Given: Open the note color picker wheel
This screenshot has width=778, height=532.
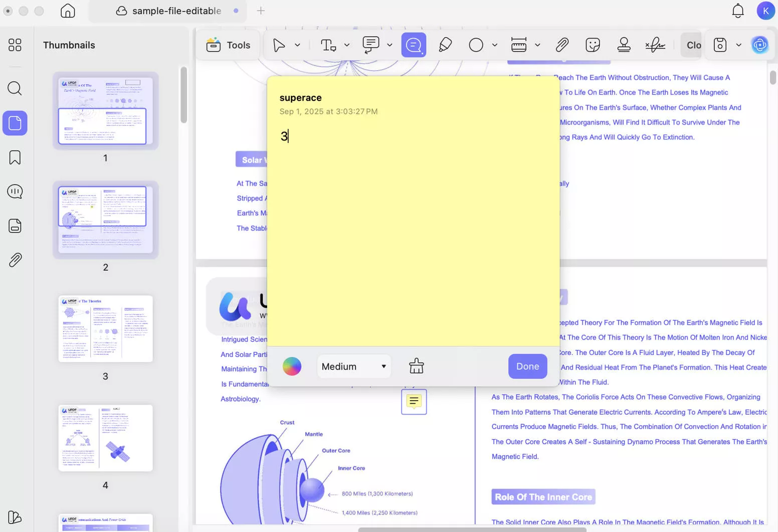Looking at the screenshot, I should tap(291, 366).
